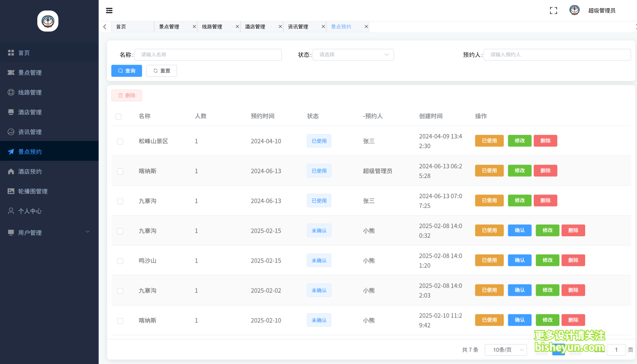The image size is (637, 364).
Task: Toggle the sidebar collapse hamburger icon
Action: click(x=109, y=10)
